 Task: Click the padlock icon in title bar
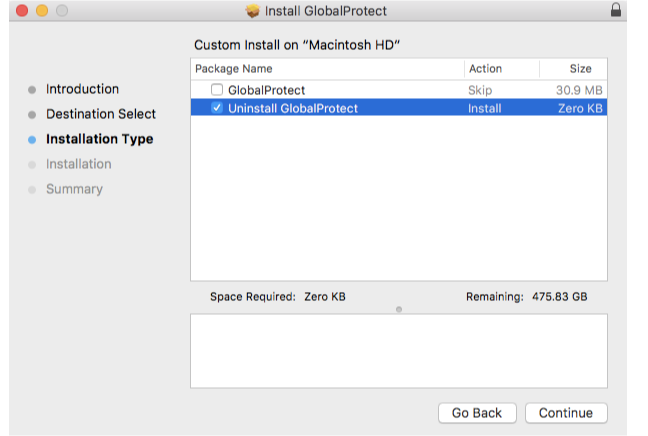(615, 11)
